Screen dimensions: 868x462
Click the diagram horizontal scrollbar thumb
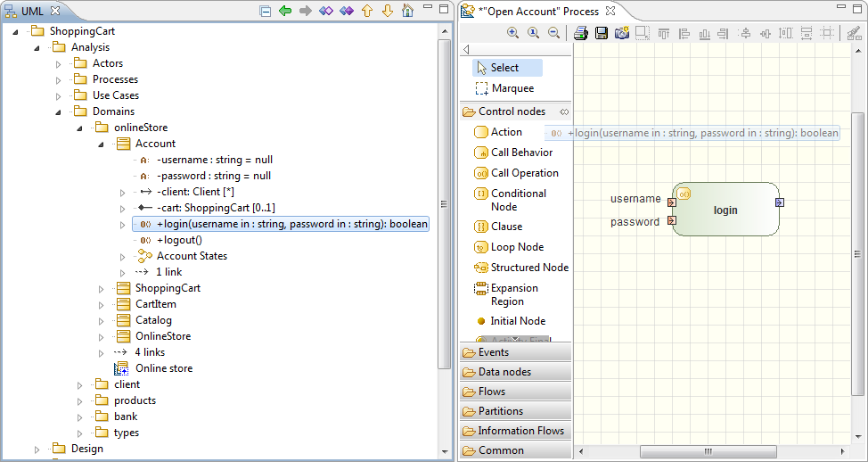(708, 451)
